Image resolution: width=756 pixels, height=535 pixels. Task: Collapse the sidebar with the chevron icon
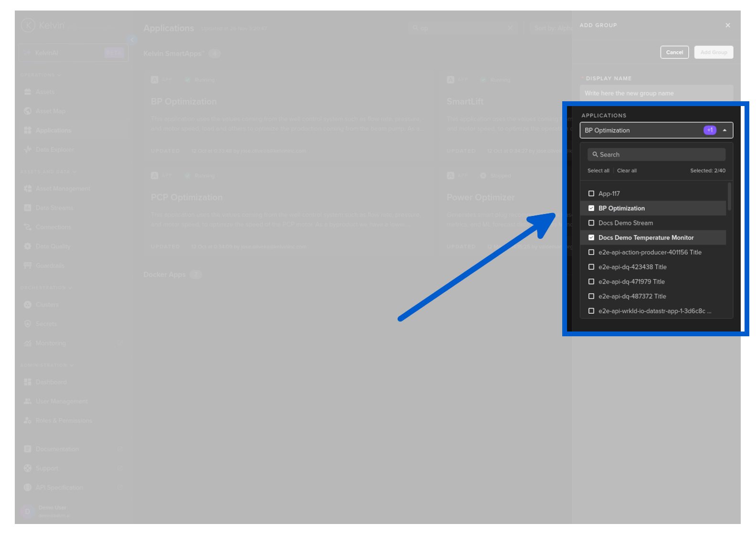tap(132, 40)
